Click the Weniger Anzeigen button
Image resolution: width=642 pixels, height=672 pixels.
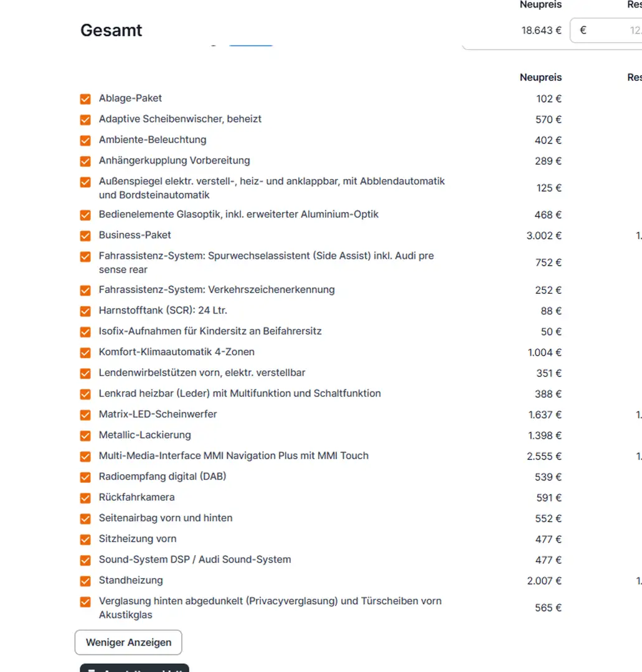(128, 643)
